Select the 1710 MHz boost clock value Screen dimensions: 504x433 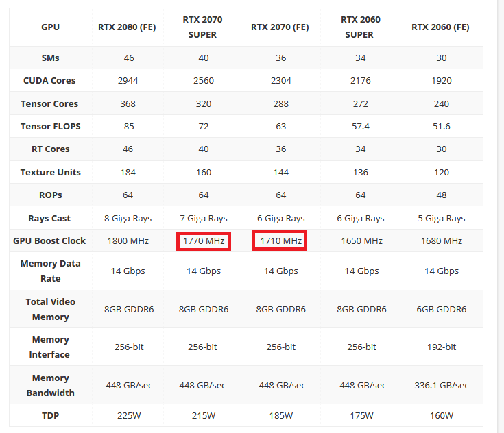tap(281, 241)
